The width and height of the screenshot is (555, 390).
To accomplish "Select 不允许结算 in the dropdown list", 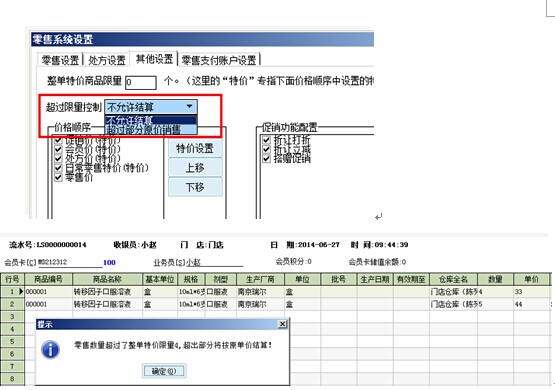I will tap(150, 120).
